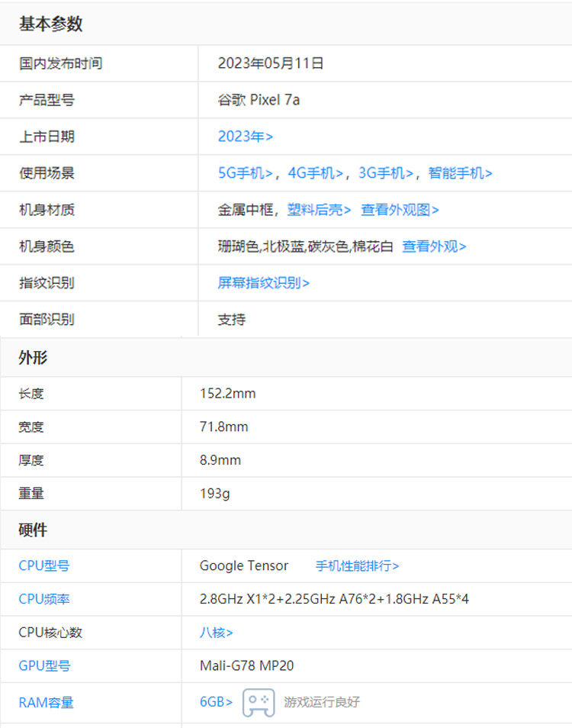This screenshot has width=572, height=728.
Task: Select the 4G手机 link
Action: tap(316, 173)
